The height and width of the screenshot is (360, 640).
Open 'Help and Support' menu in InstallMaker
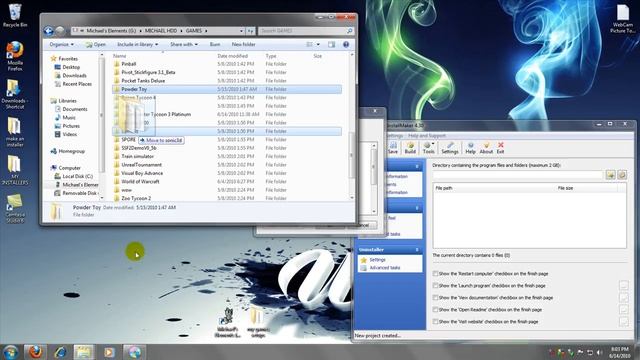pyautogui.click(x=427, y=136)
